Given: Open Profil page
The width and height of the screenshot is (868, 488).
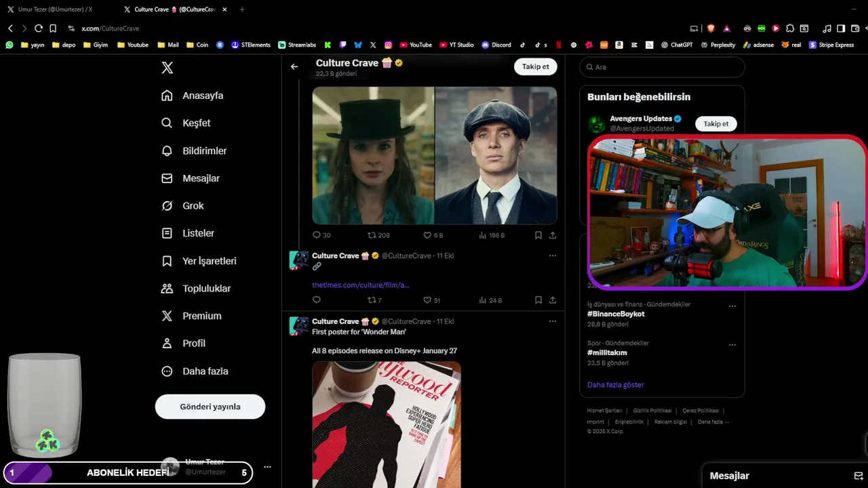Looking at the screenshot, I should pos(183,343).
